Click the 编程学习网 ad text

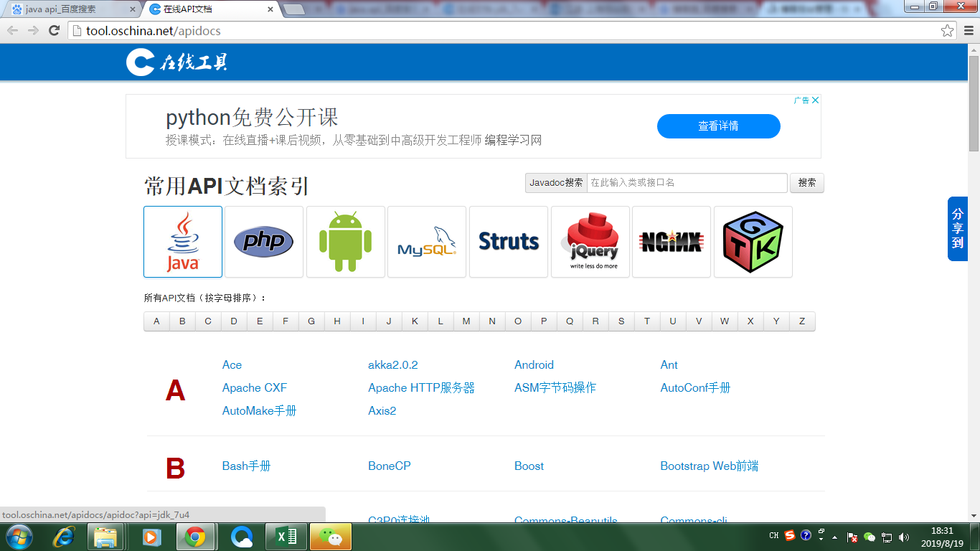(513, 141)
